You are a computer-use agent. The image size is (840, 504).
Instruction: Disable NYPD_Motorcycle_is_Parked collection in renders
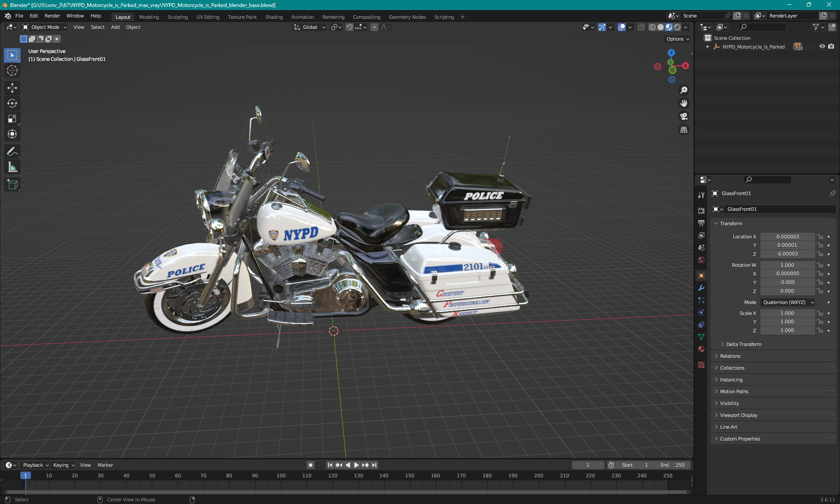pyautogui.click(x=831, y=46)
